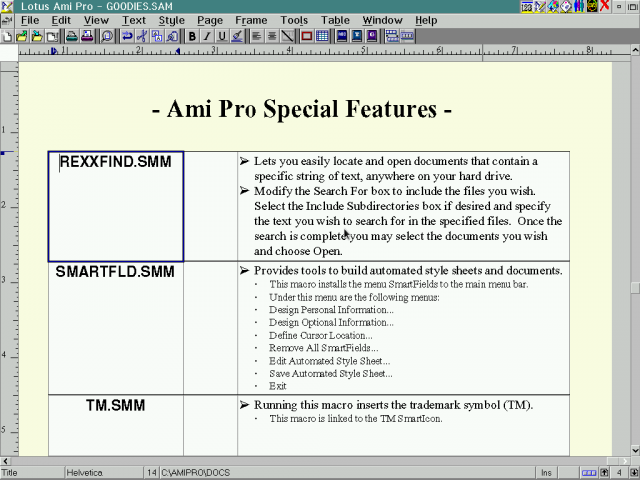Click the diamond-shaped icon in title bar
Screen dimensions: 640x480
pos(566,7)
